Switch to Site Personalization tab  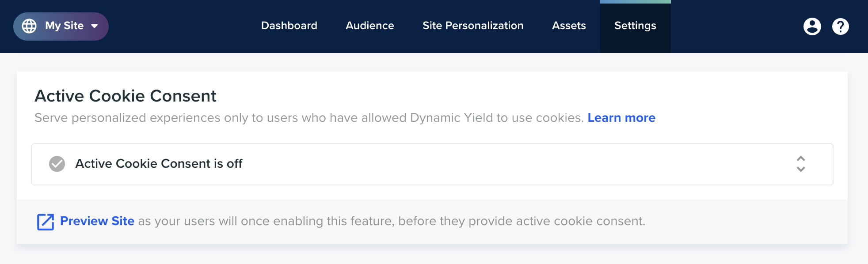tap(473, 26)
